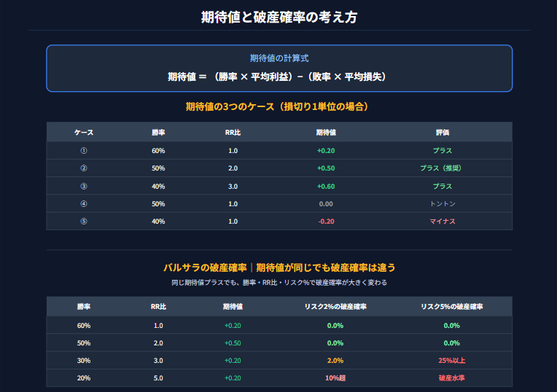Select the プラス（推奨） evaluation cell
This screenshot has height=392, width=557.
pos(442,168)
